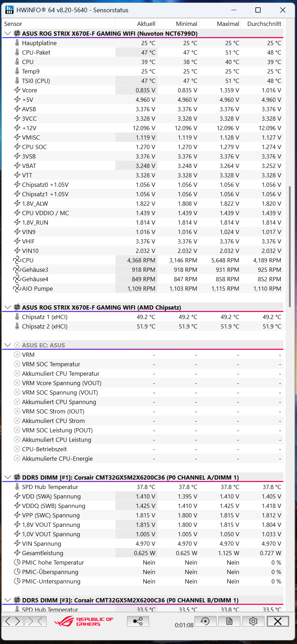Click the Minimal column header
The image size is (297, 644).
(x=186, y=24)
